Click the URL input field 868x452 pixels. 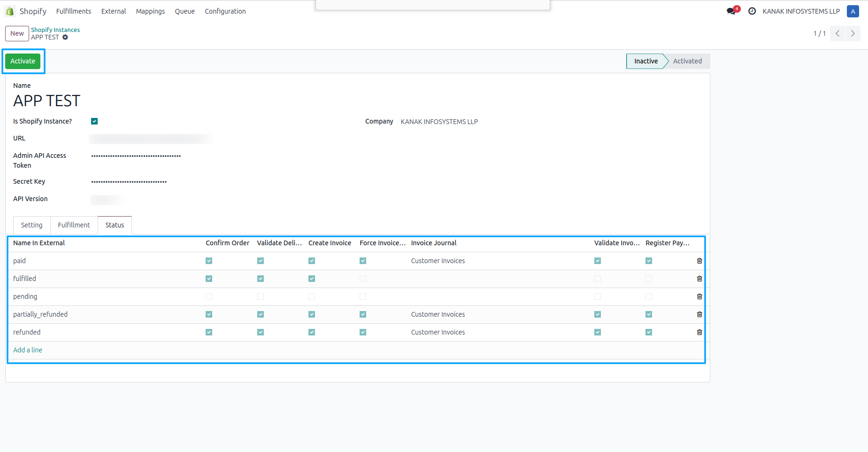pyautogui.click(x=150, y=139)
